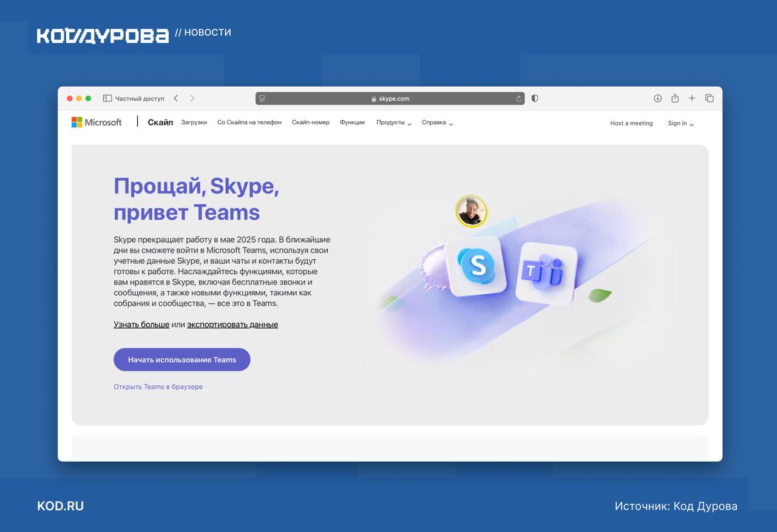Expand the Справка dropdown menu
Image resolution: width=777 pixels, height=532 pixels.
point(438,123)
